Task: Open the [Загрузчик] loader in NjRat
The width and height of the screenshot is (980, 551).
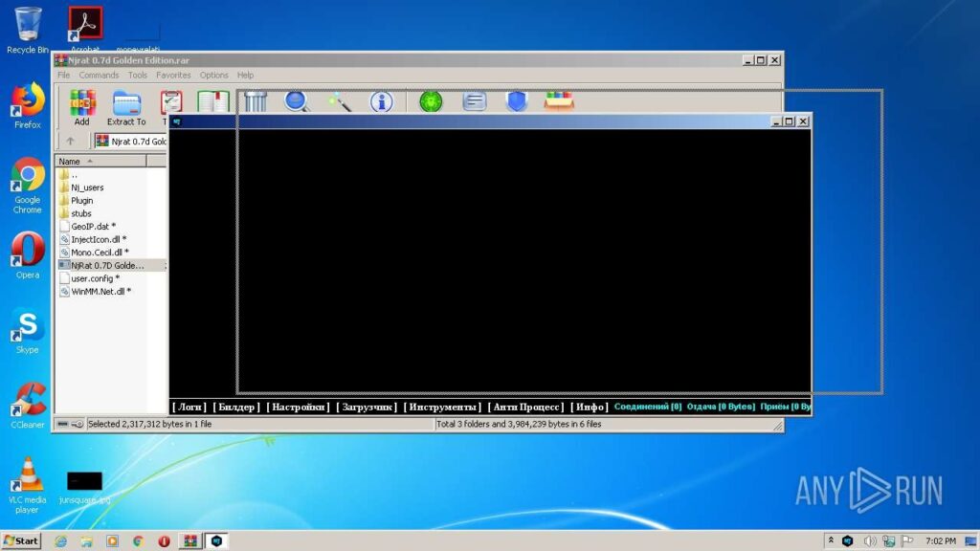Action: coord(367,407)
